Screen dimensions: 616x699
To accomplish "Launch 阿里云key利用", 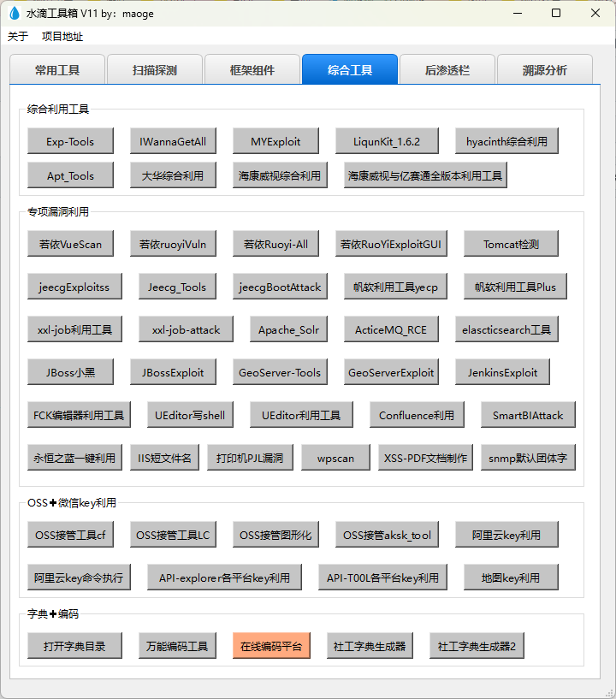I will coord(506,535).
